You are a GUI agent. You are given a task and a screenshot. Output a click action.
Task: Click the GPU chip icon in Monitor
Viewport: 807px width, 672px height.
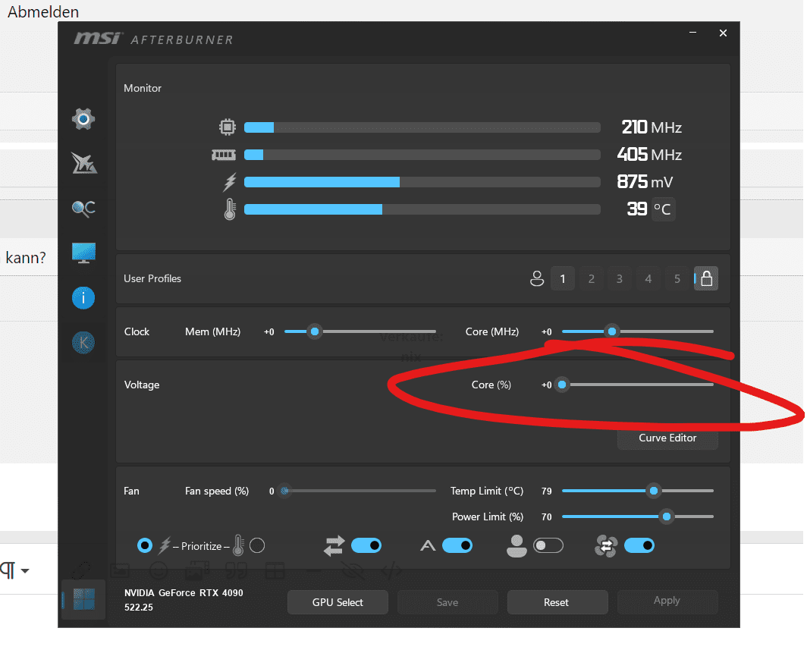pyautogui.click(x=228, y=127)
